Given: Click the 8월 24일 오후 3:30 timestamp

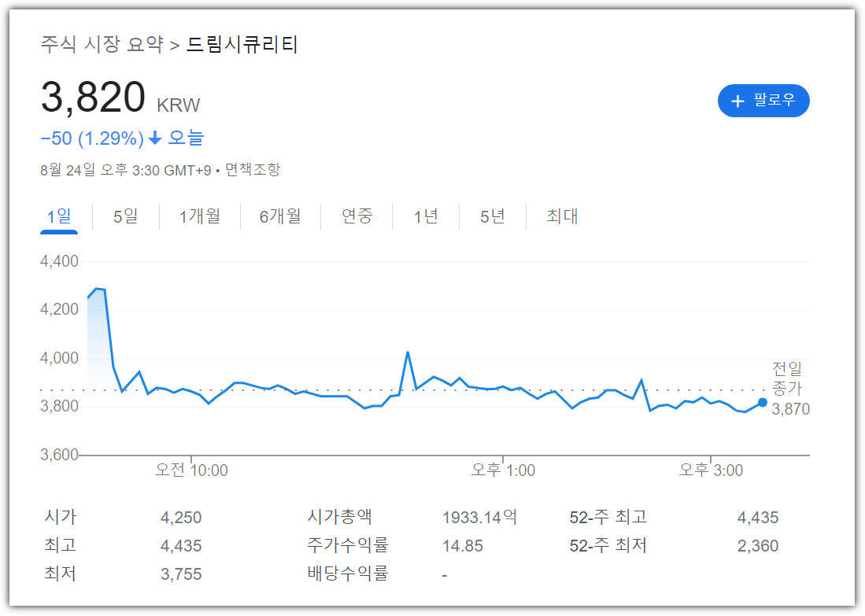Looking at the screenshot, I should 126,170.
